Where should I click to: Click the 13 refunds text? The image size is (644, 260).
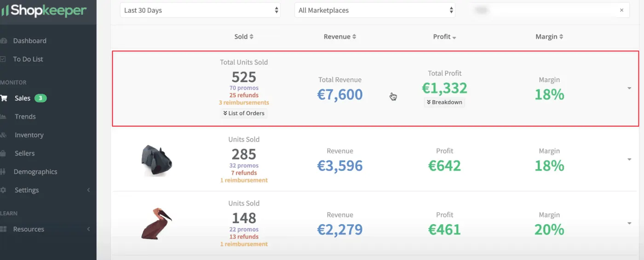click(244, 237)
